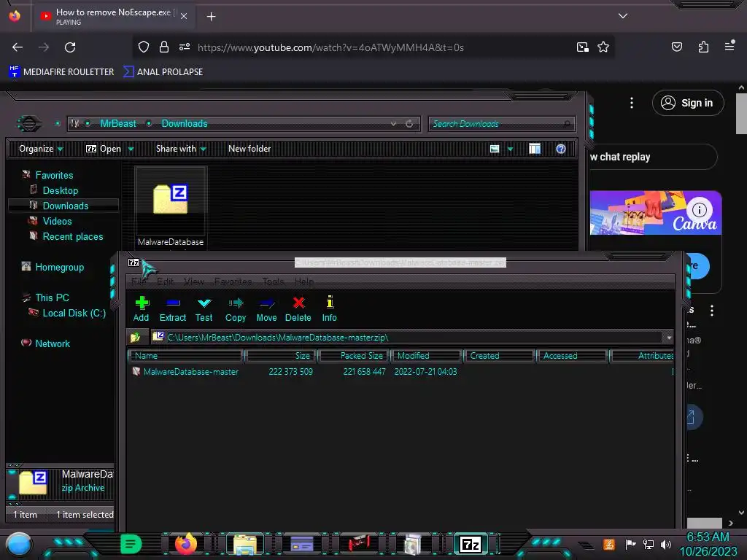The width and height of the screenshot is (747, 560).
Task: Sort by the Modified column header
Action: point(426,356)
